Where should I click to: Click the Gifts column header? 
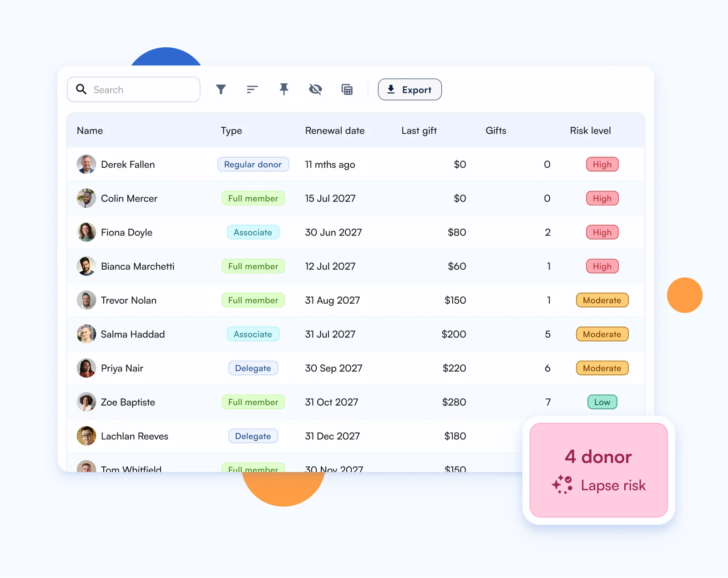click(496, 131)
